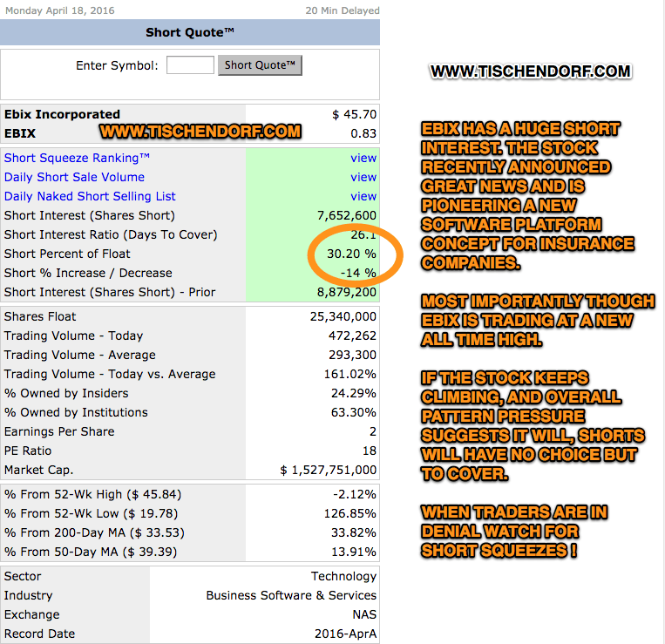The height and width of the screenshot is (644, 665).
Task: Open the Short Squeeze Ranking™ link
Action: 77,158
